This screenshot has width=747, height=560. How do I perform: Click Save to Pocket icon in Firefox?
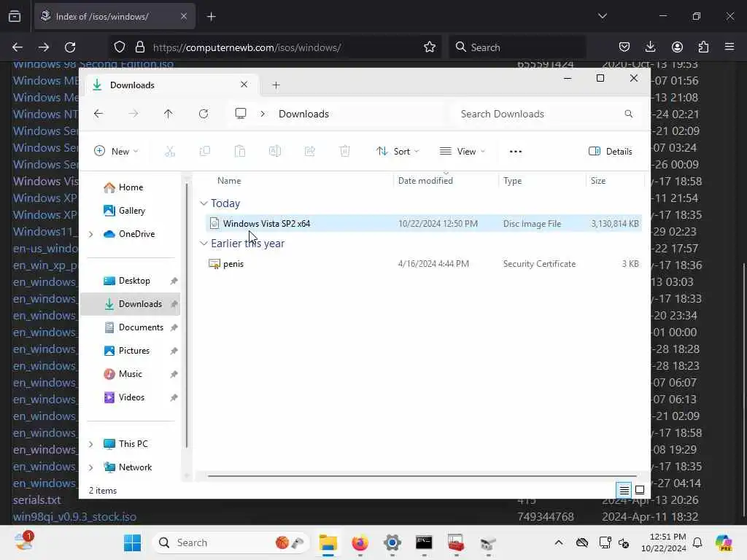(x=624, y=47)
